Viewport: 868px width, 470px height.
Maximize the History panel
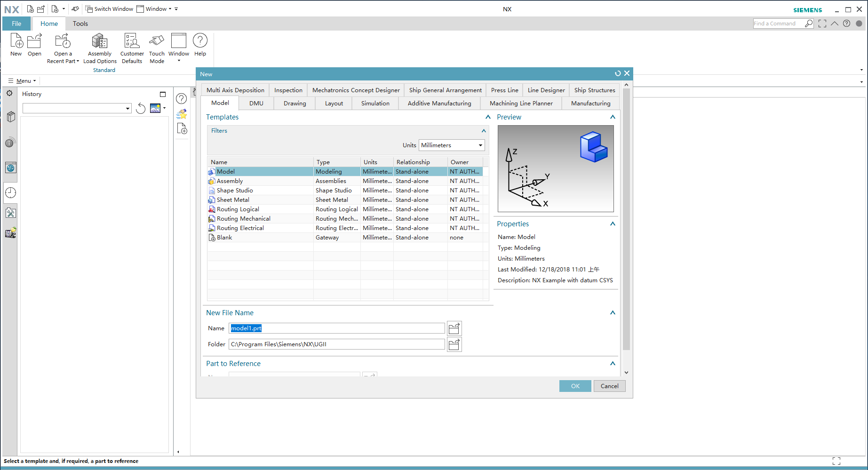tap(163, 94)
